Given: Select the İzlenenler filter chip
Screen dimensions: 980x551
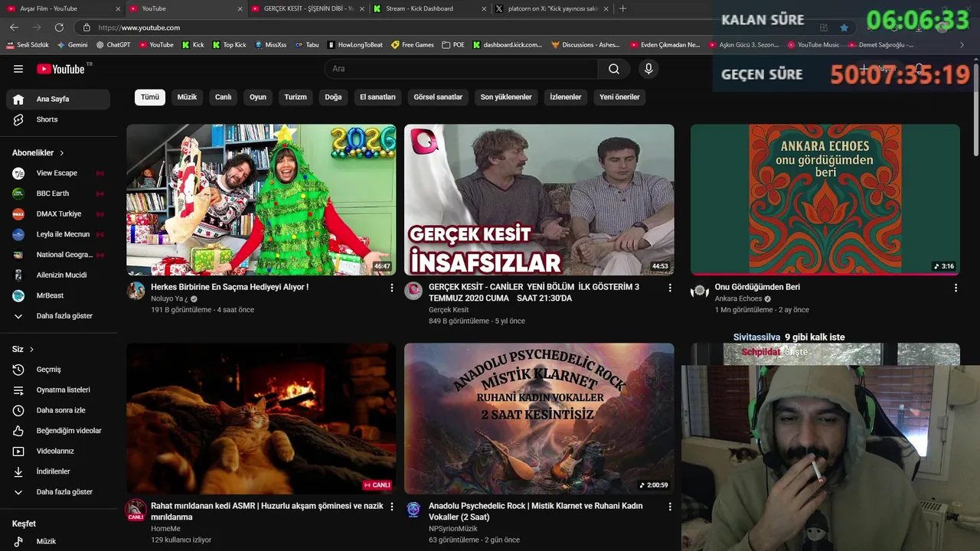Looking at the screenshot, I should click(566, 97).
